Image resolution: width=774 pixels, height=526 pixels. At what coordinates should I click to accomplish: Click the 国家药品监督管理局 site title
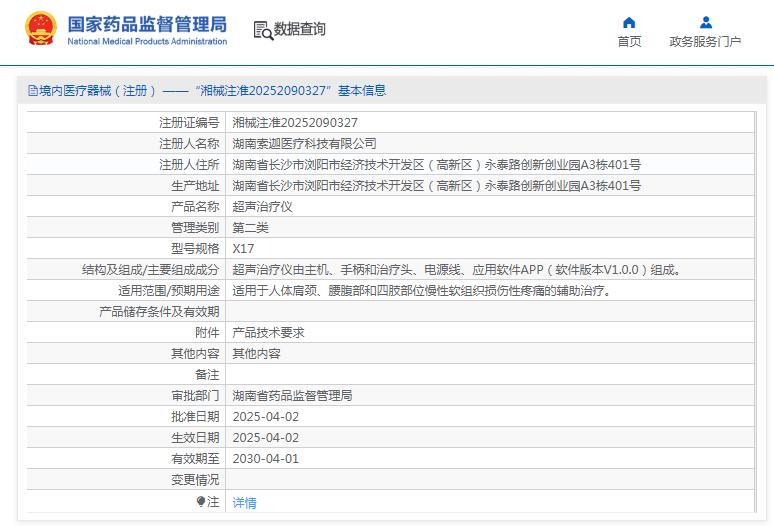point(147,24)
